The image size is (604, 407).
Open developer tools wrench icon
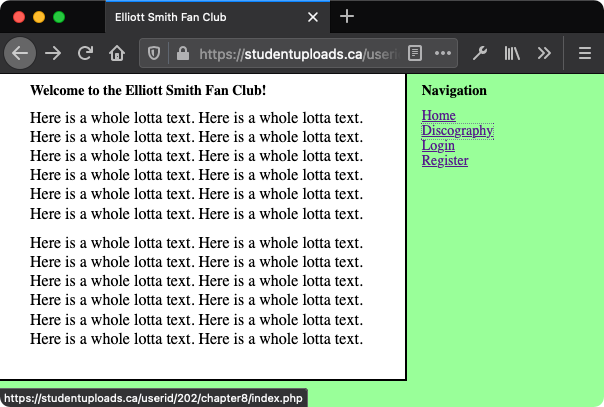click(480, 53)
